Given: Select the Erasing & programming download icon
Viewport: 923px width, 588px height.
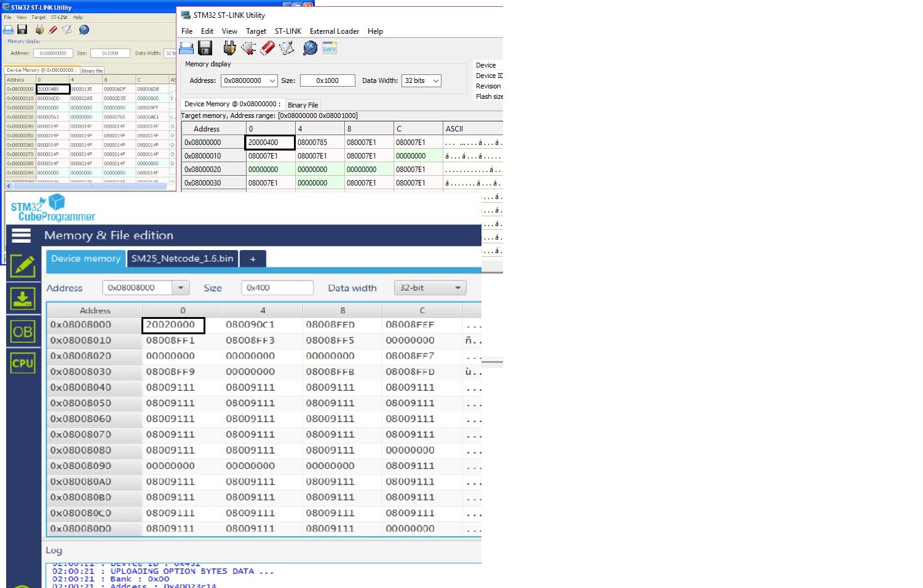Looking at the screenshot, I should [x=23, y=299].
